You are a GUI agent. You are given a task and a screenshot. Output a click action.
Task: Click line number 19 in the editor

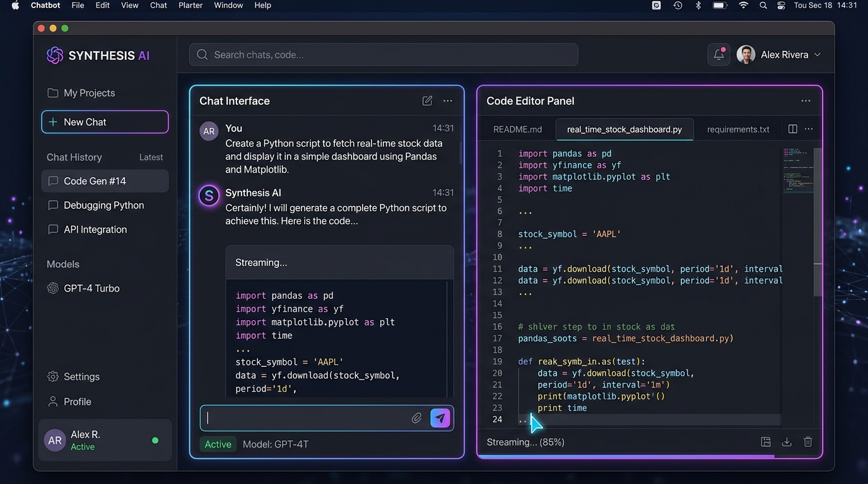(x=497, y=362)
